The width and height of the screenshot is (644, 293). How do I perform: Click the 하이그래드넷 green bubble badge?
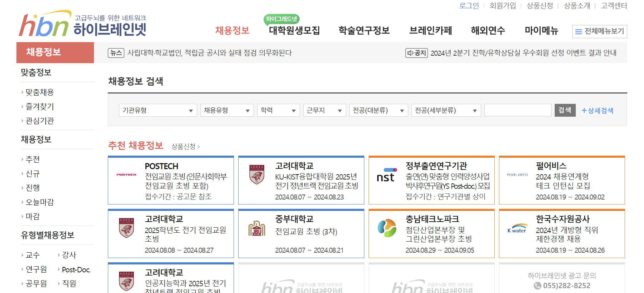(x=281, y=19)
